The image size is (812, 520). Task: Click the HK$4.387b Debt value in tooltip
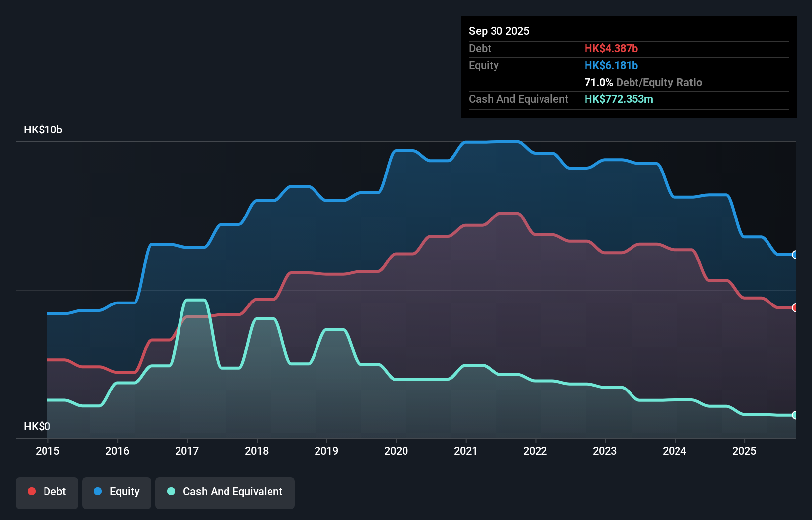point(611,48)
